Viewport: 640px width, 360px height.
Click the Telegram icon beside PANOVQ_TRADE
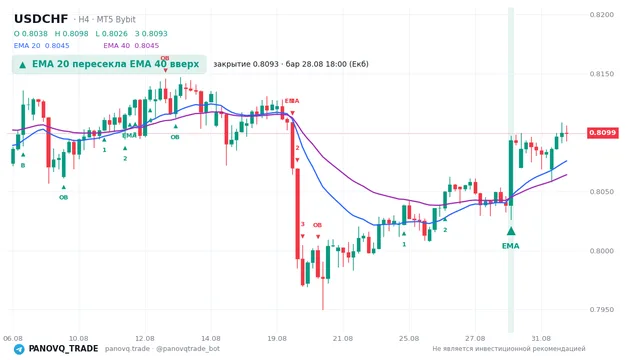coord(19,349)
